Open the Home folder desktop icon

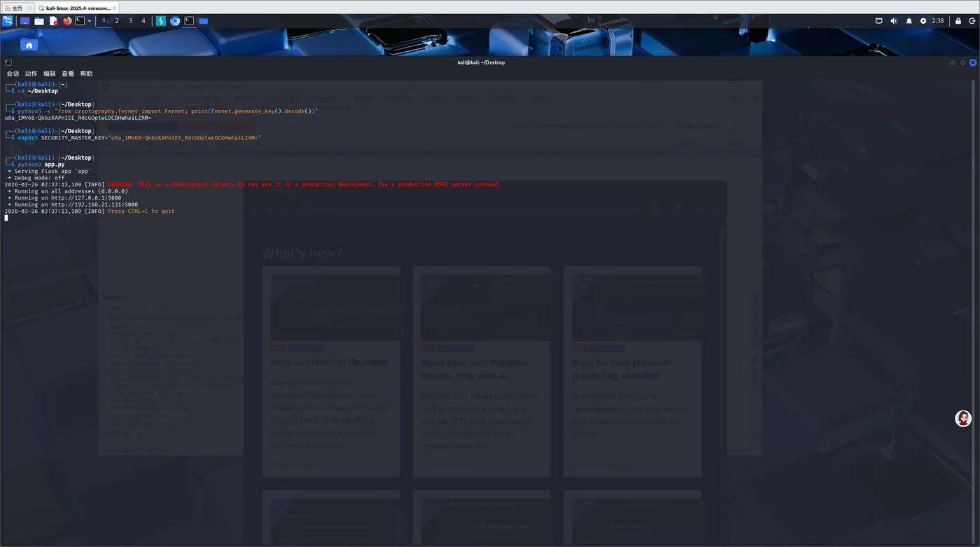tap(29, 45)
